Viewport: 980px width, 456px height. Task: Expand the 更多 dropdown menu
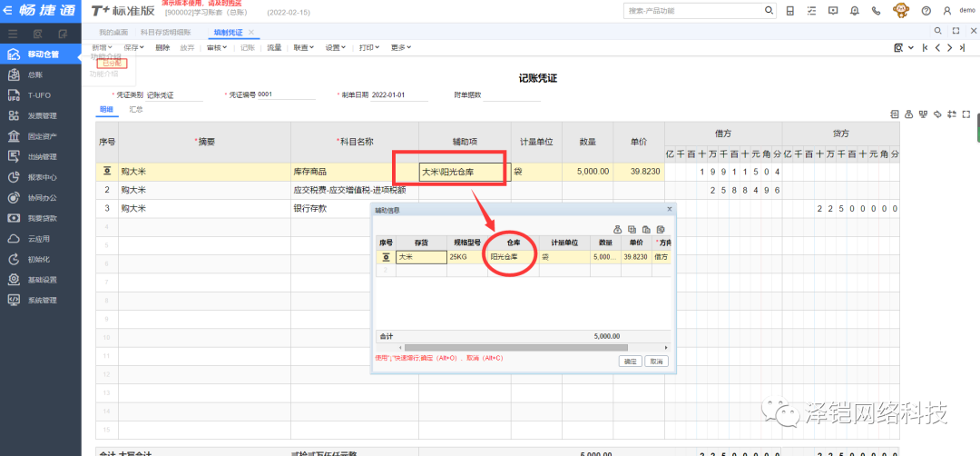[401, 47]
